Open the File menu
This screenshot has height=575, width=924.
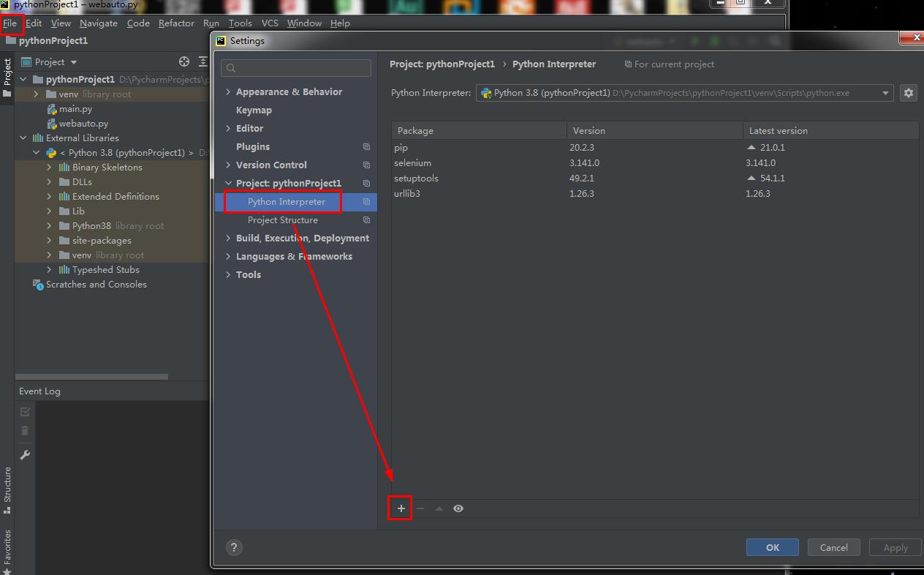(x=10, y=23)
